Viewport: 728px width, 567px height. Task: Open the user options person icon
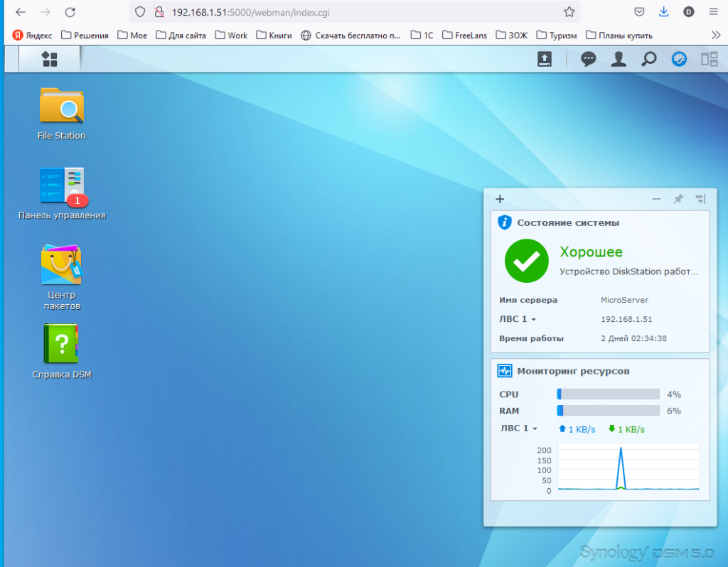[619, 59]
